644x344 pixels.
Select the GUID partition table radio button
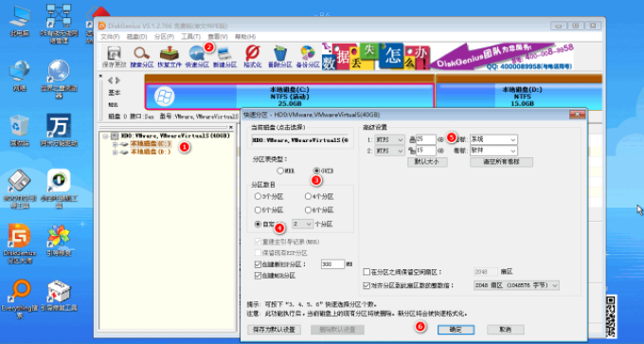[316, 171]
